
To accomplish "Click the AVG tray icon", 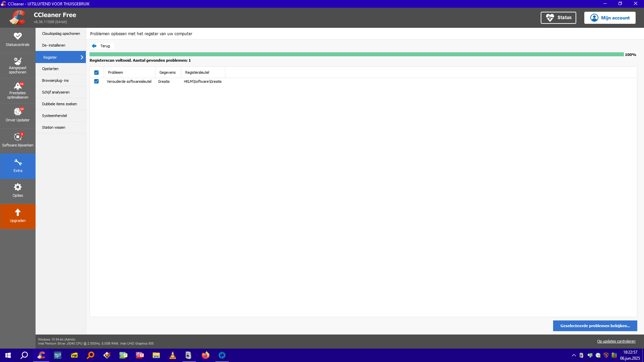I will (x=614, y=355).
